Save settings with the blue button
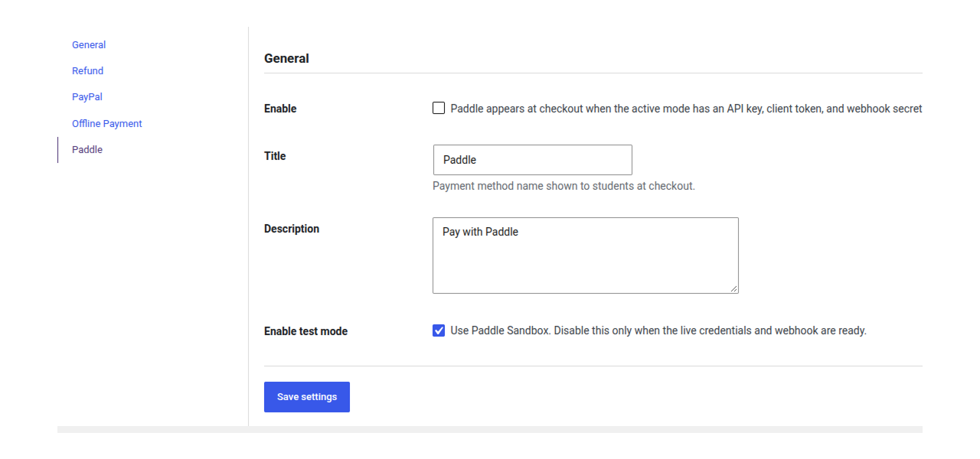The width and height of the screenshot is (980, 459). point(307,397)
